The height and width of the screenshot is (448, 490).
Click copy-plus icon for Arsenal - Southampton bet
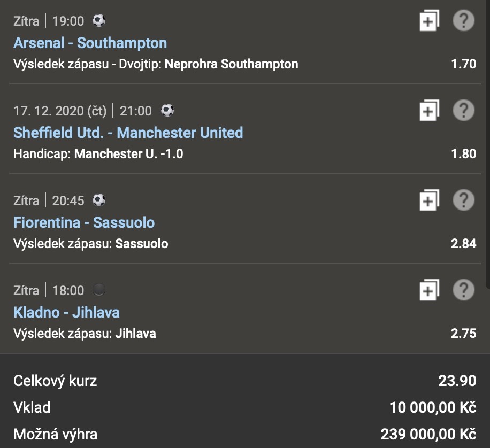coord(429,21)
